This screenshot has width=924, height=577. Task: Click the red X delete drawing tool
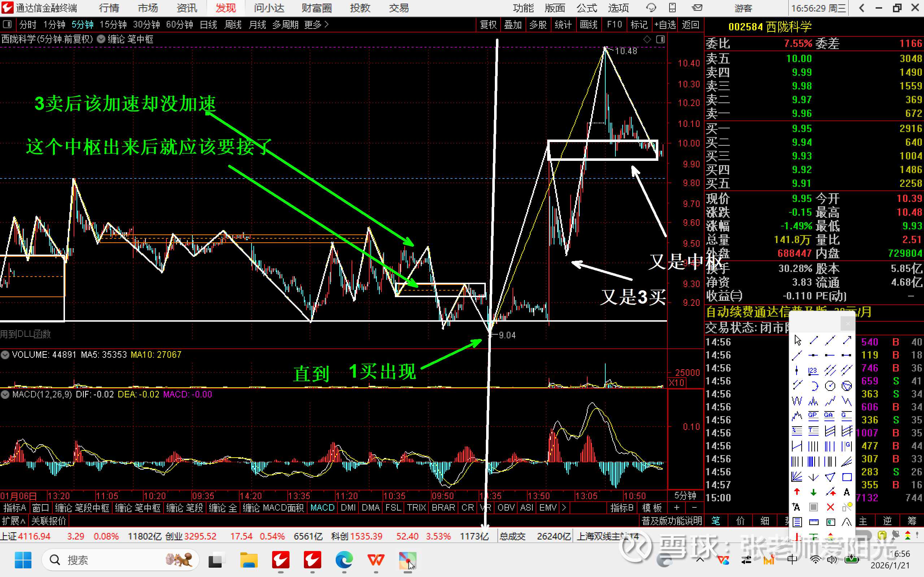[830, 507]
